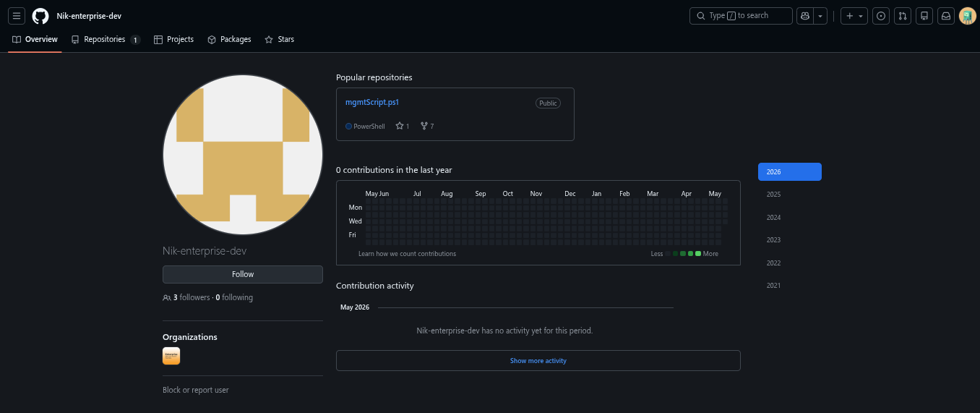Open the Repositories icon in header
Image resolution: width=980 pixels, height=413 pixels.
point(924,16)
